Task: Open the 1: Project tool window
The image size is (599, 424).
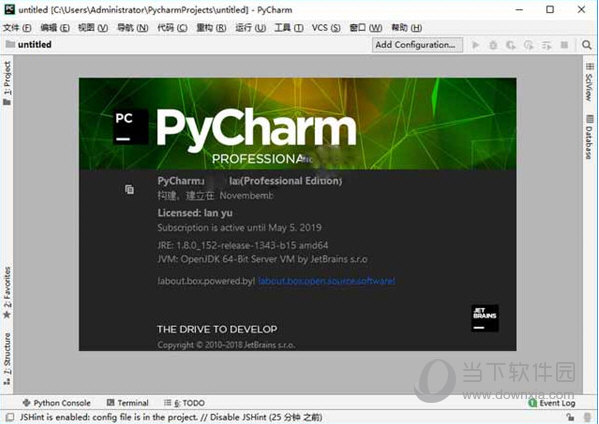Action: click(7, 83)
